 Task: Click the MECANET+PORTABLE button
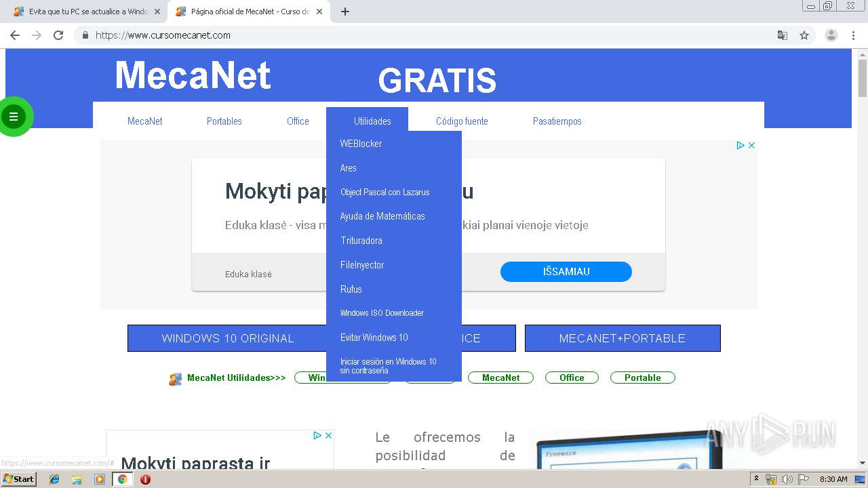[623, 338]
